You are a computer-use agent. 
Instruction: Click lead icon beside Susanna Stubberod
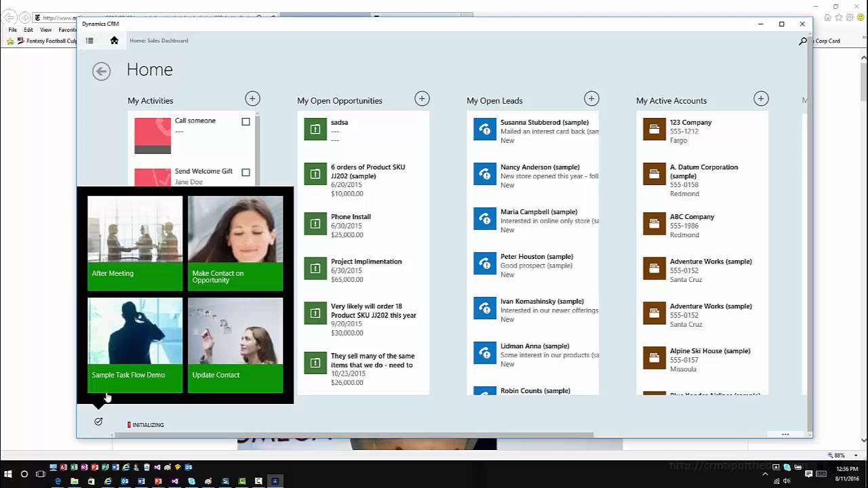(485, 129)
